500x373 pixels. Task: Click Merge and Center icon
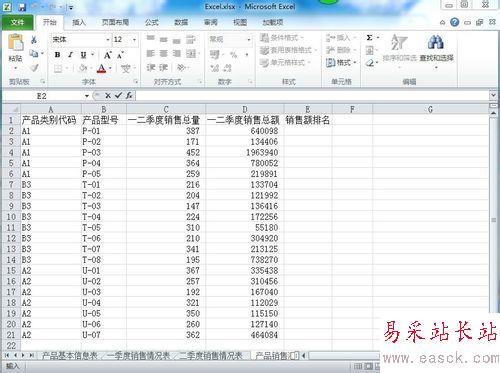click(191, 53)
